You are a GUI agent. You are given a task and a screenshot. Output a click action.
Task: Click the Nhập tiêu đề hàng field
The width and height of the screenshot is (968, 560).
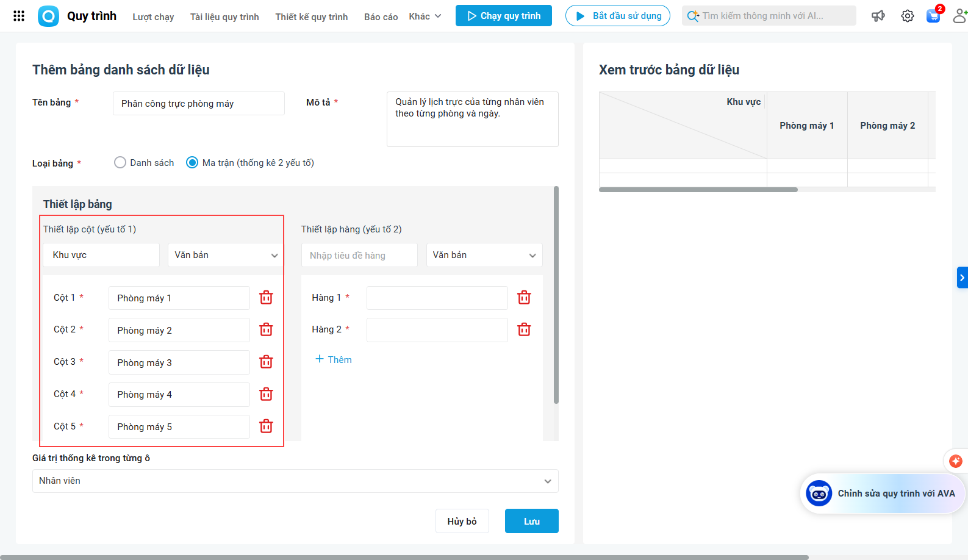pyautogui.click(x=360, y=255)
